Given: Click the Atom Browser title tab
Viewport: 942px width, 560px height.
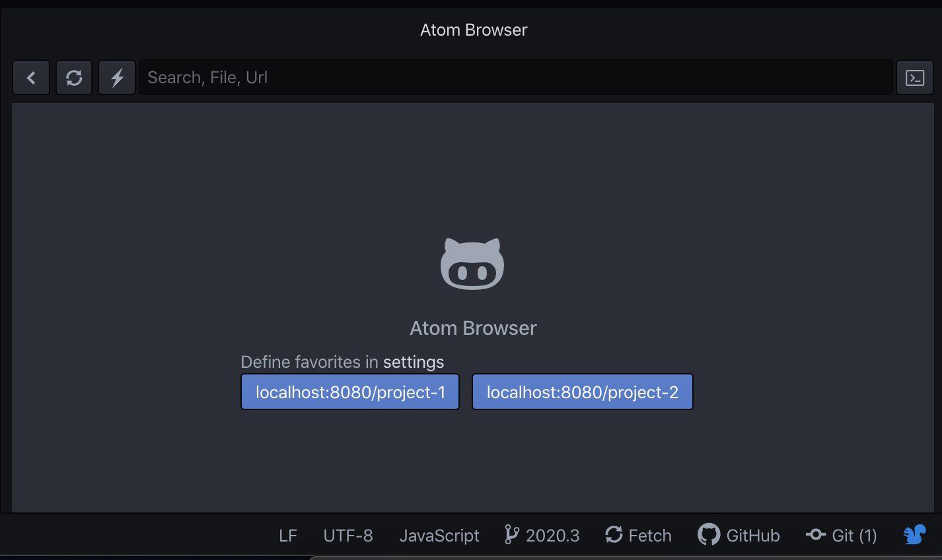Looking at the screenshot, I should coord(474,30).
